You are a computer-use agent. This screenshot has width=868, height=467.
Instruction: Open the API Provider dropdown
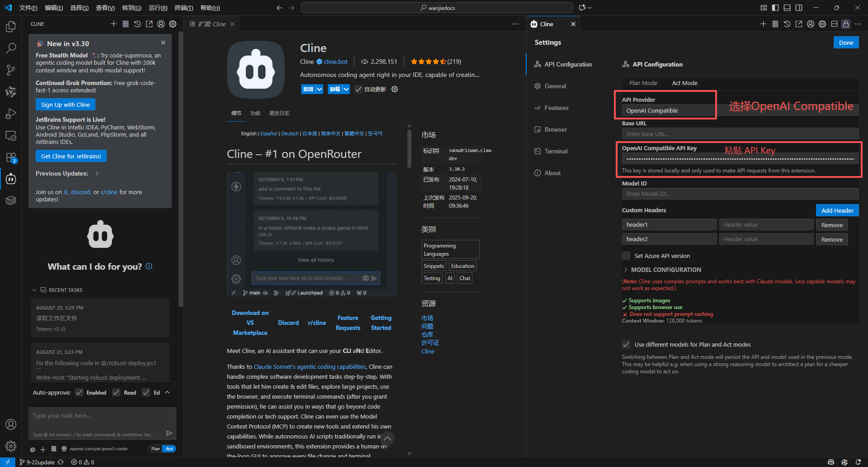[668, 111]
